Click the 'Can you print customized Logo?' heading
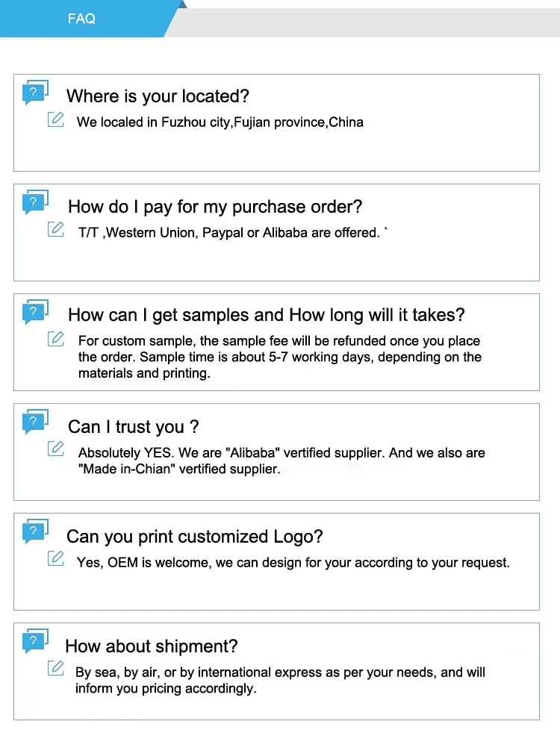Screen dimensions: 560x730 [195, 537]
